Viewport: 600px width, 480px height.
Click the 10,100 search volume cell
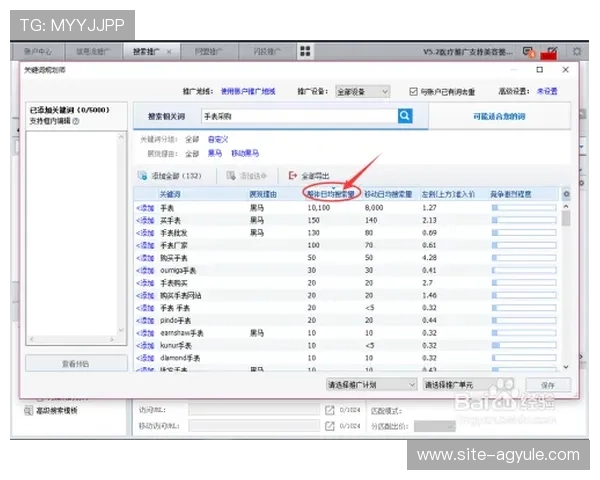click(x=318, y=207)
